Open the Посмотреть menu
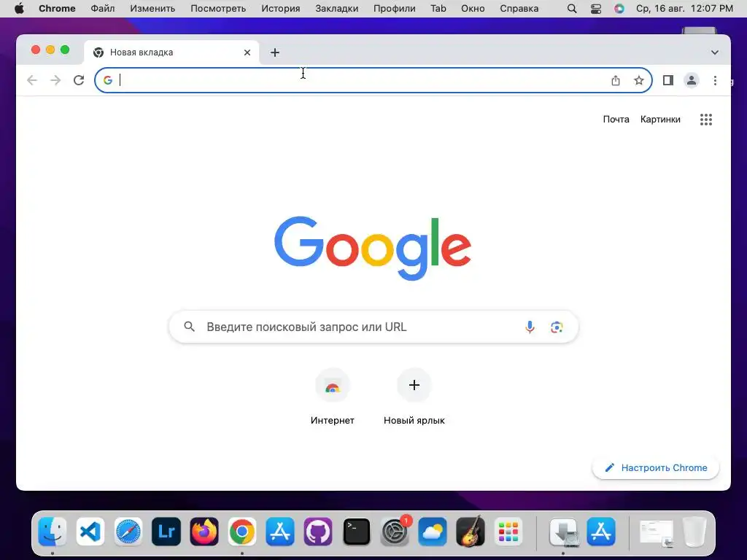Image resolution: width=747 pixels, height=560 pixels. click(218, 9)
